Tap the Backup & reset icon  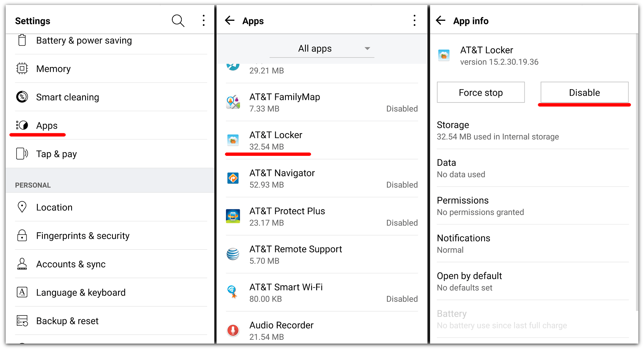coord(22,320)
